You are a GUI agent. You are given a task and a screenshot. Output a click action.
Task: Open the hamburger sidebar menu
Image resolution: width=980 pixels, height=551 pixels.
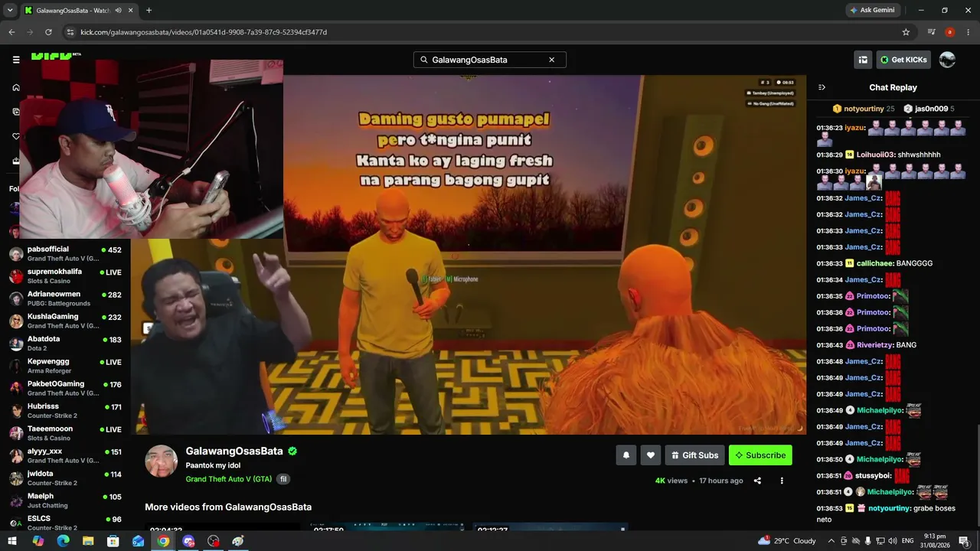[x=16, y=60]
